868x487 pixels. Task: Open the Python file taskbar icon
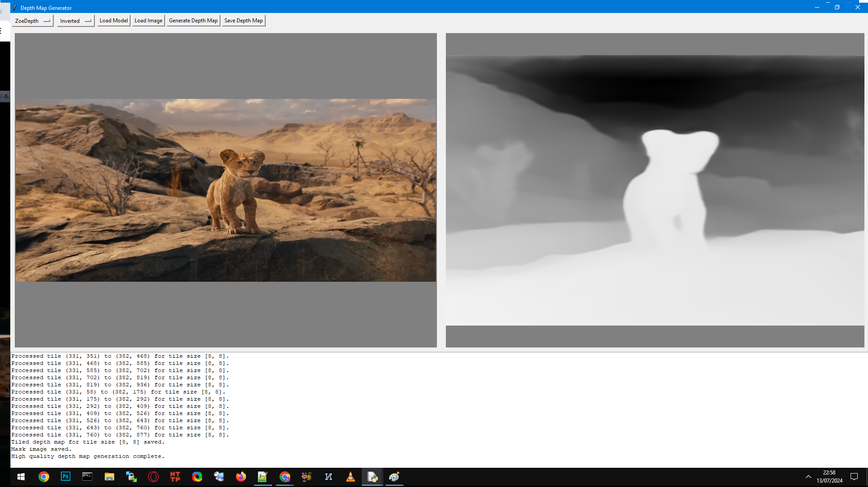[x=372, y=477]
